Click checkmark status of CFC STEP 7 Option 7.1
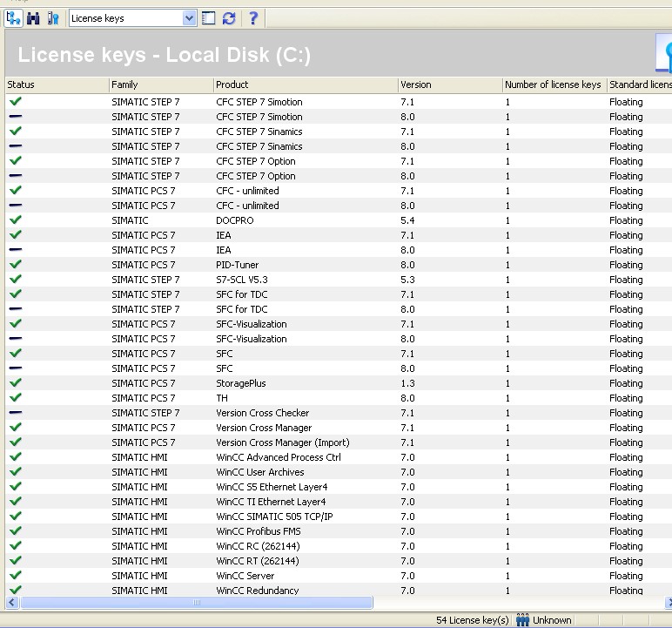Screen dimensions: 672x628 click(16, 161)
